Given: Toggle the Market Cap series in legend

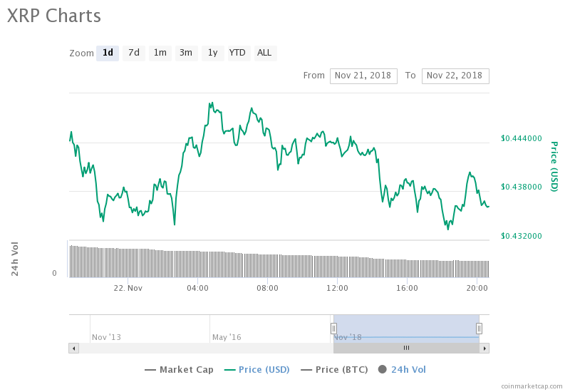Looking at the screenshot, I should (x=180, y=370).
